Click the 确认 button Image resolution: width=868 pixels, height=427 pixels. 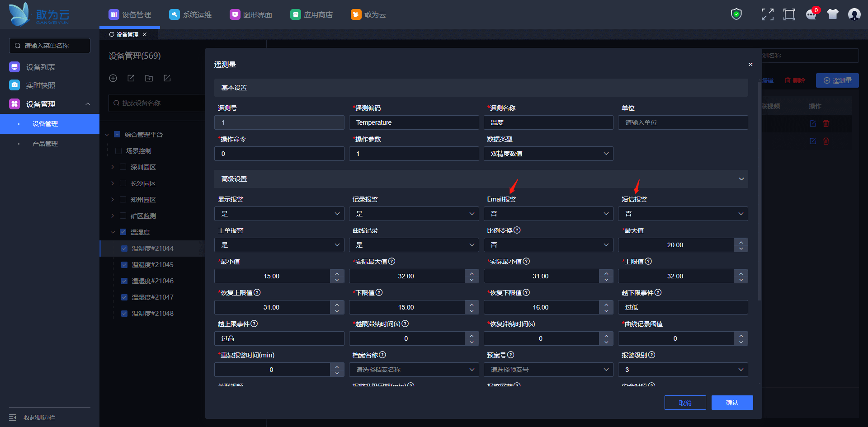pos(732,403)
